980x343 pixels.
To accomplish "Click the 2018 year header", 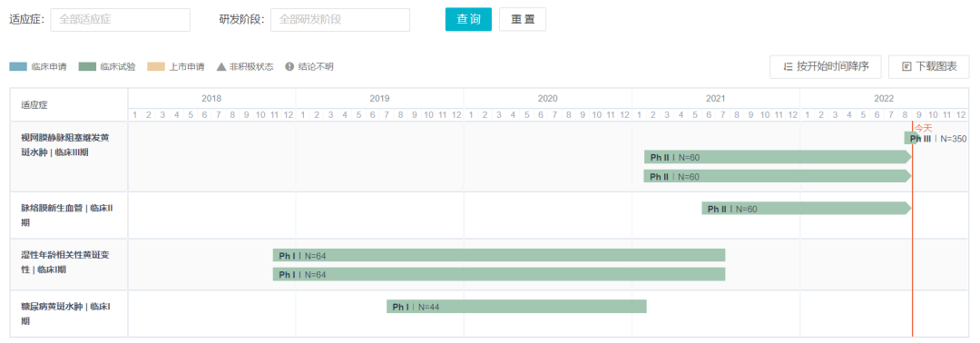I will click(211, 99).
